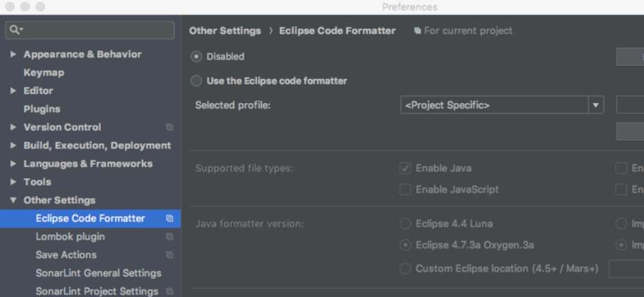Select the Disabled radio button
Screen dimensions: 644x297
[196, 56]
